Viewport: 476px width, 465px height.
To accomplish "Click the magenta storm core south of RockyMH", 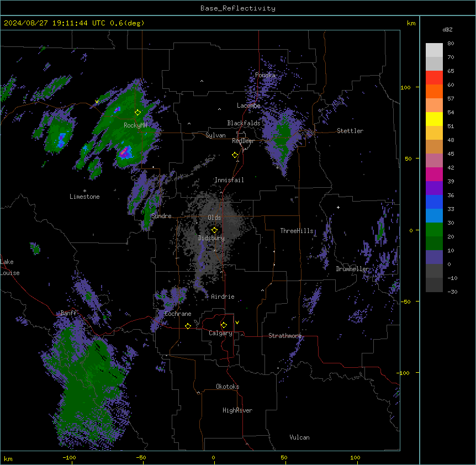I will [125, 152].
